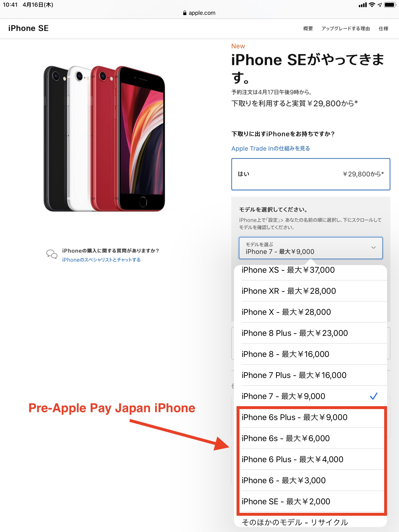The image size is (399, 532).
Task: Open the 仕様 nav tab
Action: point(383,29)
